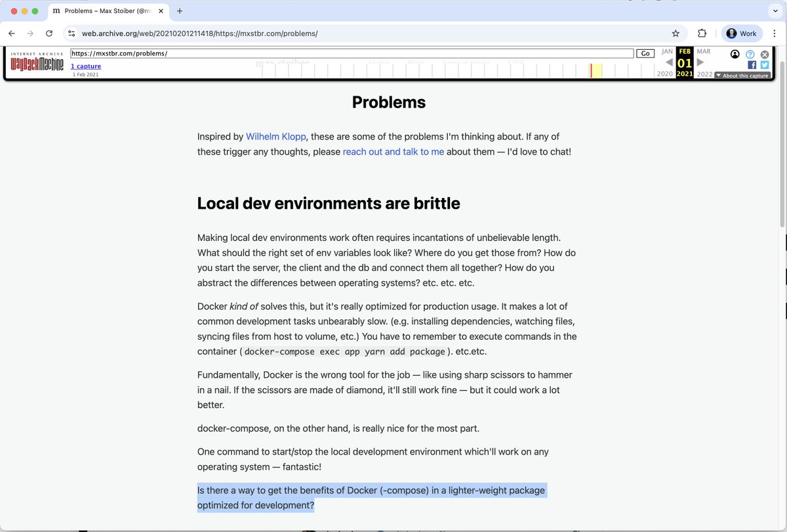Screen dimensions: 787x532
Task: Click the address bar URL
Action: pos(199,33)
